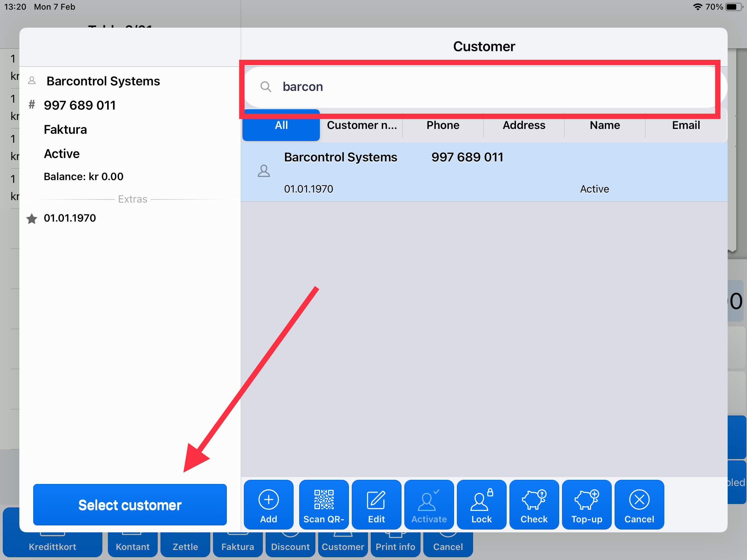
Task: Tap the Add customer button
Action: pyautogui.click(x=268, y=504)
